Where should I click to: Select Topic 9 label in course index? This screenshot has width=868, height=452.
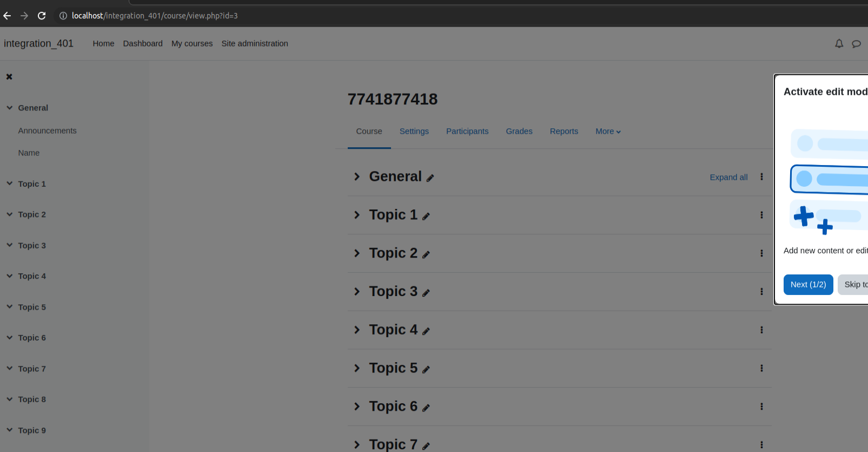[x=32, y=430]
